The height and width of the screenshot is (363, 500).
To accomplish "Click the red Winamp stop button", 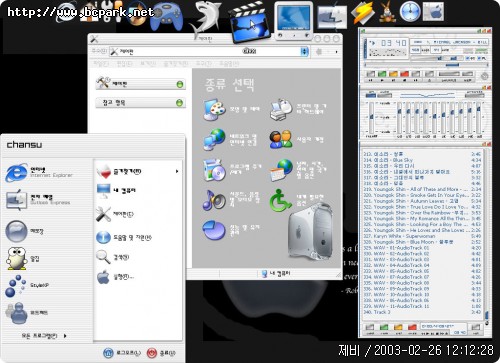I will tap(405, 74).
